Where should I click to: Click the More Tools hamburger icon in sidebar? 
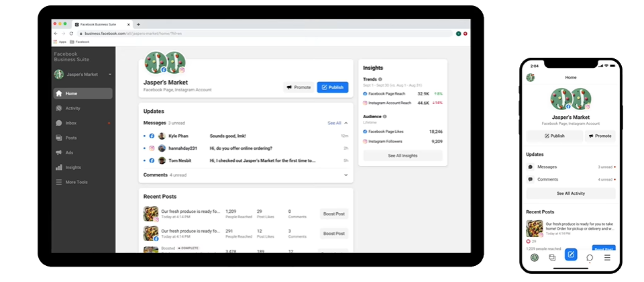coord(59,182)
